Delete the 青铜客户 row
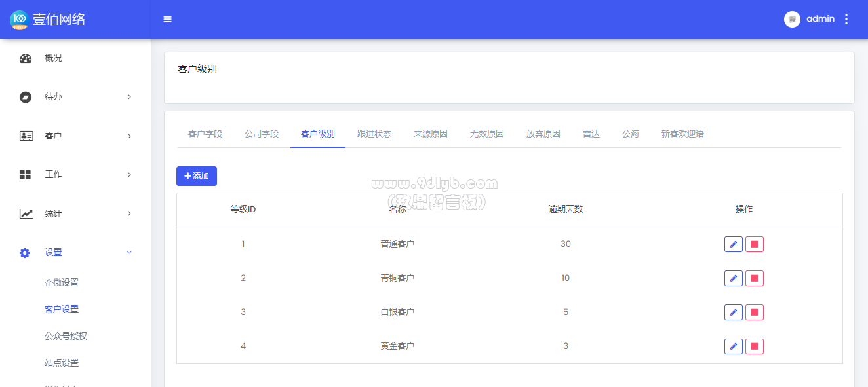 click(x=755, y=278)
